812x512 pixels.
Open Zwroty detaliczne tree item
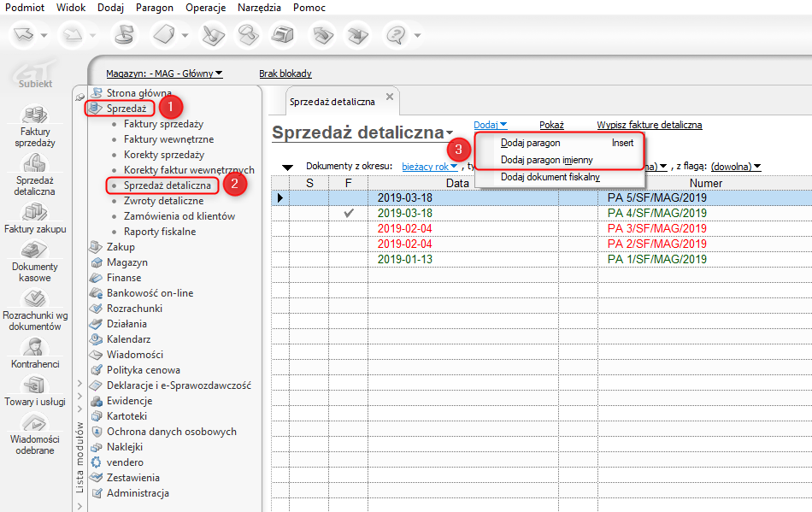[163, 201]
